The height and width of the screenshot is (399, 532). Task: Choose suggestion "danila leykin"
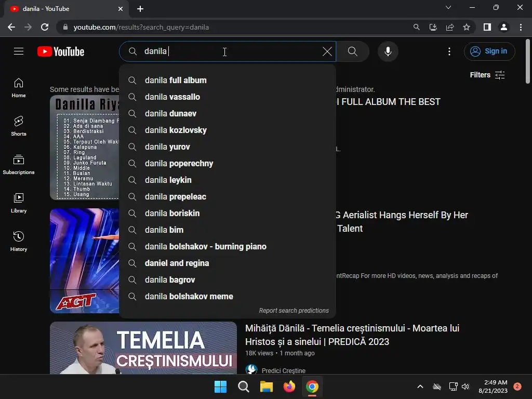click(228, 180)
